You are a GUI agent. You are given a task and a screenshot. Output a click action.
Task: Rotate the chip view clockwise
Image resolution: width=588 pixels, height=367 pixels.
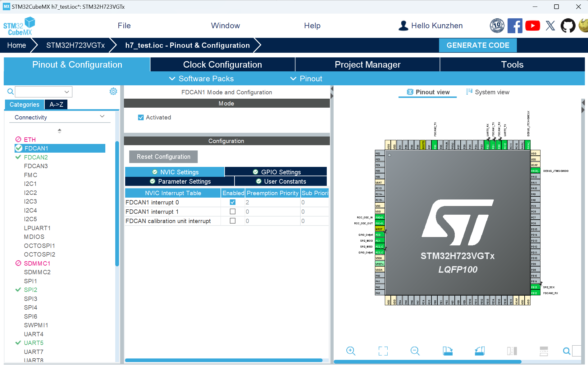tap(447, 351)
